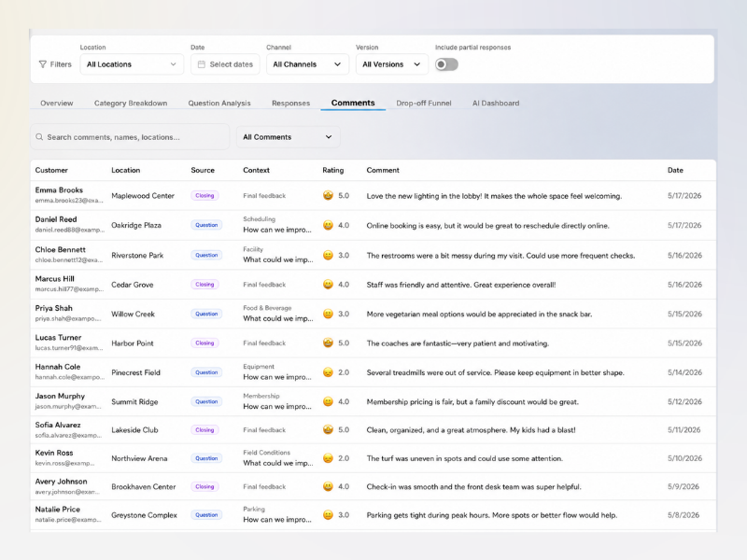
Task: Switch to the AI Dashboard tab
Action: 496,103
